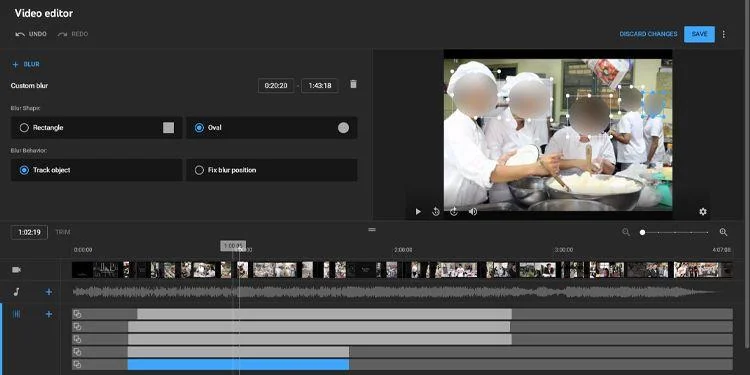Select the first blur segment bar

coord(324,314)
